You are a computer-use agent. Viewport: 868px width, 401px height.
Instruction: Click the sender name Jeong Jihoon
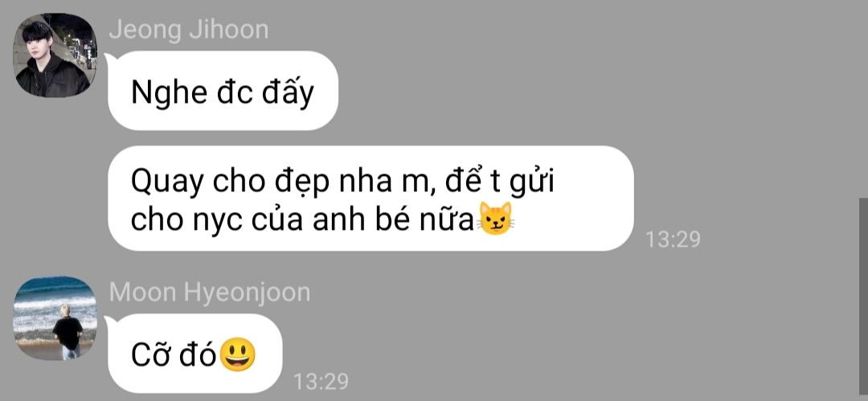pyautogui.click(x=189, y=30)
